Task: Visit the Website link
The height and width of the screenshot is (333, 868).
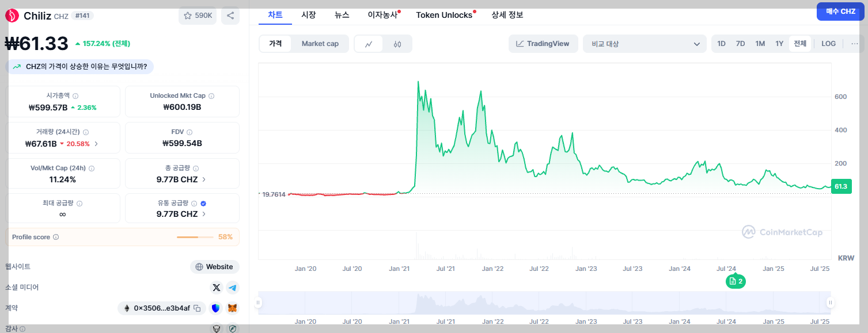Action: pos(214,267)
